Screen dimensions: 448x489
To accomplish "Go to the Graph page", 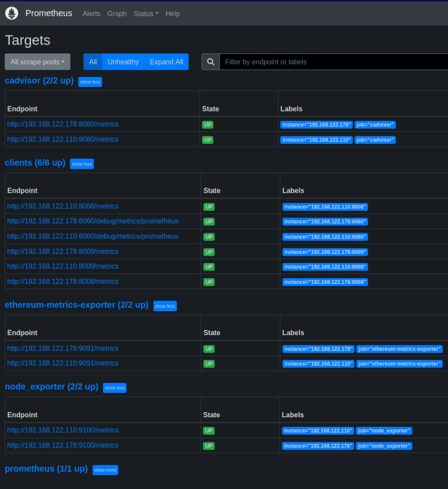I will [x=117, y=13].
